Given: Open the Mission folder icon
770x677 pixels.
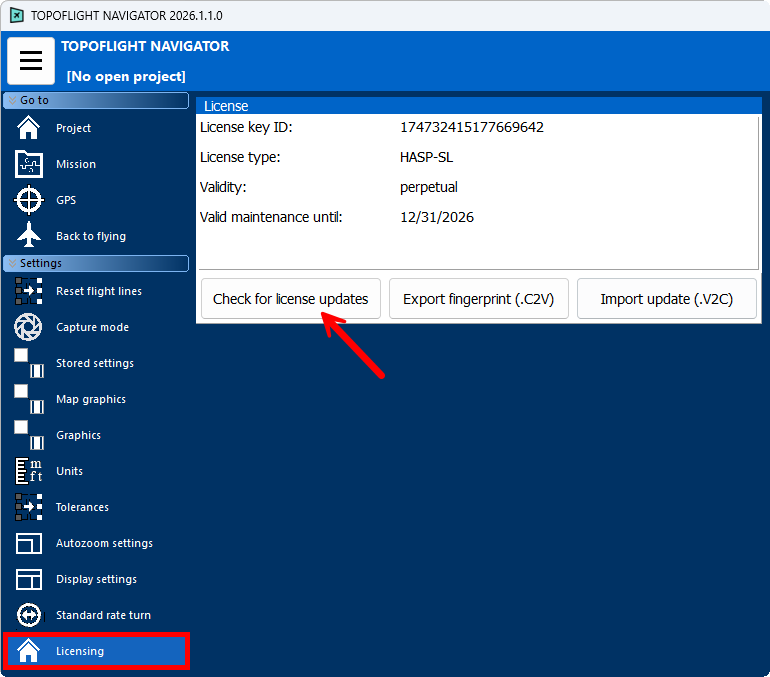Looking at the screenshot, I should coord(29,164).
